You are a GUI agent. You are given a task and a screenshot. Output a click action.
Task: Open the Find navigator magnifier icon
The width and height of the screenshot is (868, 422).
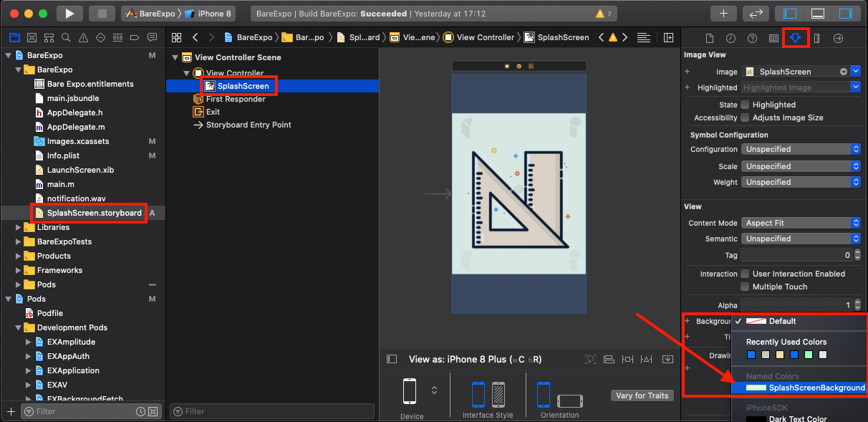(66, 37)
